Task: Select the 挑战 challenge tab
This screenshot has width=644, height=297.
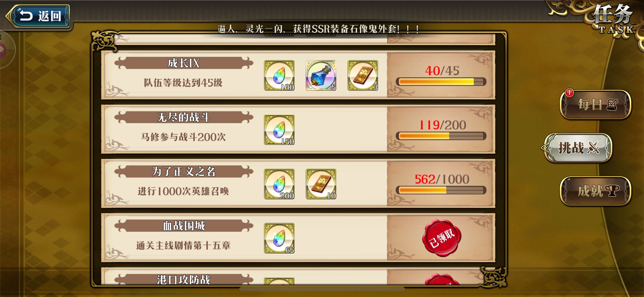Action: (x=578, y=148)
